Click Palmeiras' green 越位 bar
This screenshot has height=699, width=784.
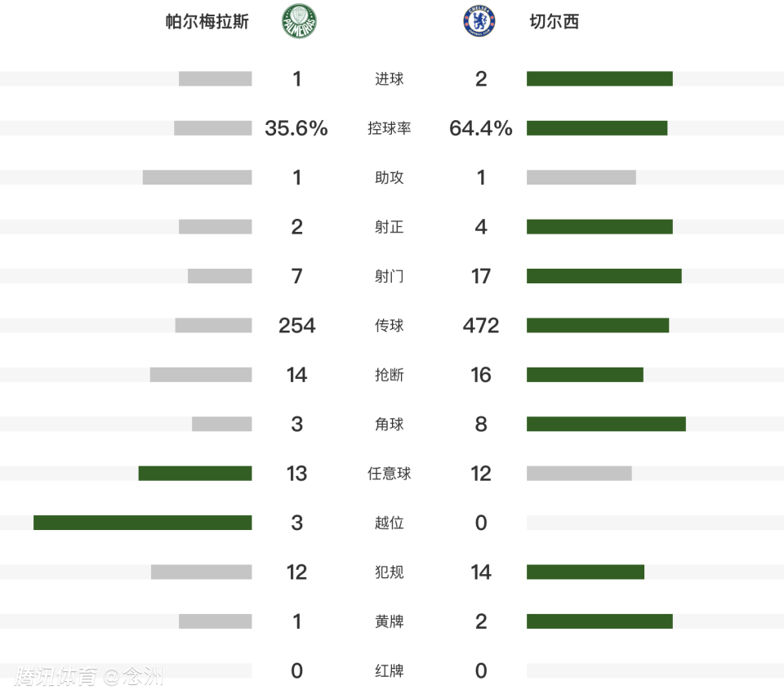point(142,523)
